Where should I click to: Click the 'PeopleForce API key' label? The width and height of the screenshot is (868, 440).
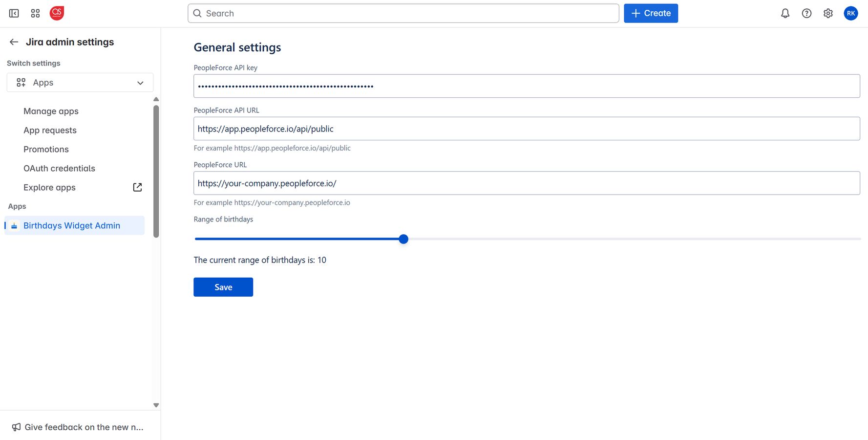(226, 67)
